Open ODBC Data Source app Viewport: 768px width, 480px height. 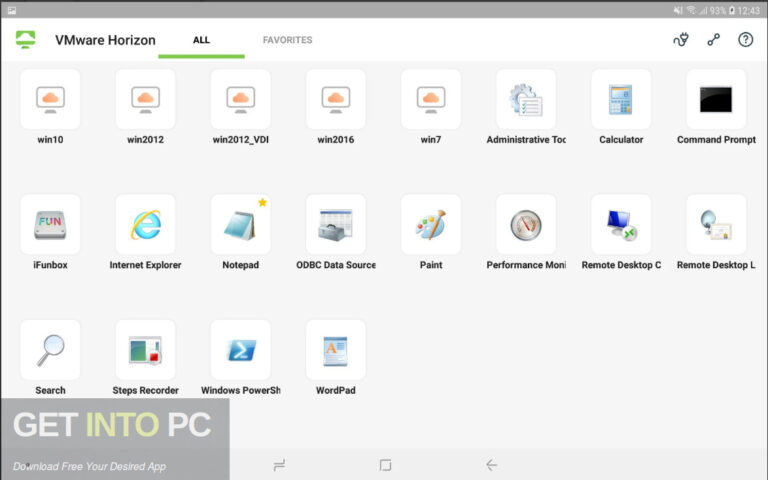tap(336, 225)
